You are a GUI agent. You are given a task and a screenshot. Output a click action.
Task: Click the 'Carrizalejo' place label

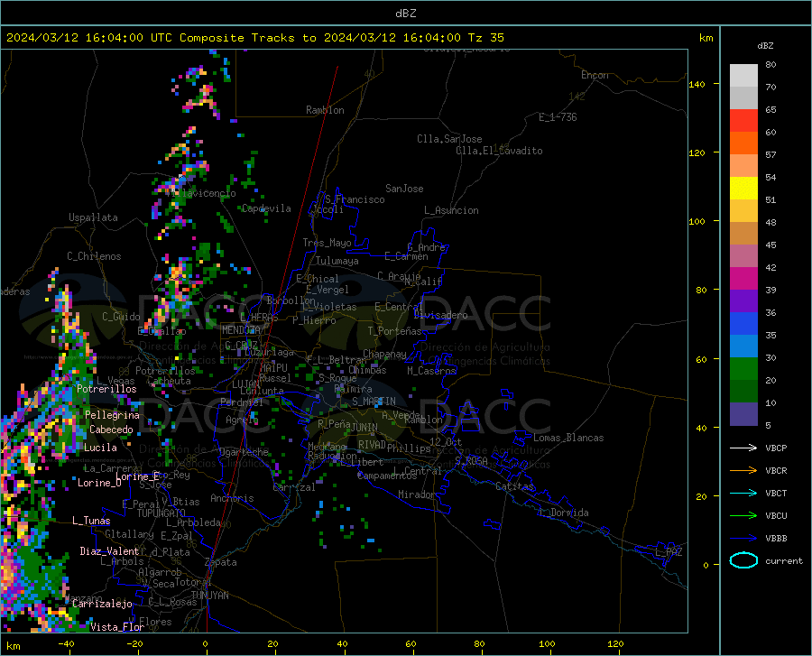coord(102,604)
